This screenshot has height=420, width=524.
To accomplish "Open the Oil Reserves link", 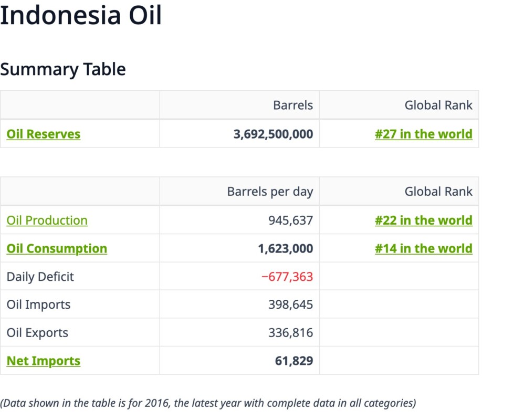I will point(43,134).
